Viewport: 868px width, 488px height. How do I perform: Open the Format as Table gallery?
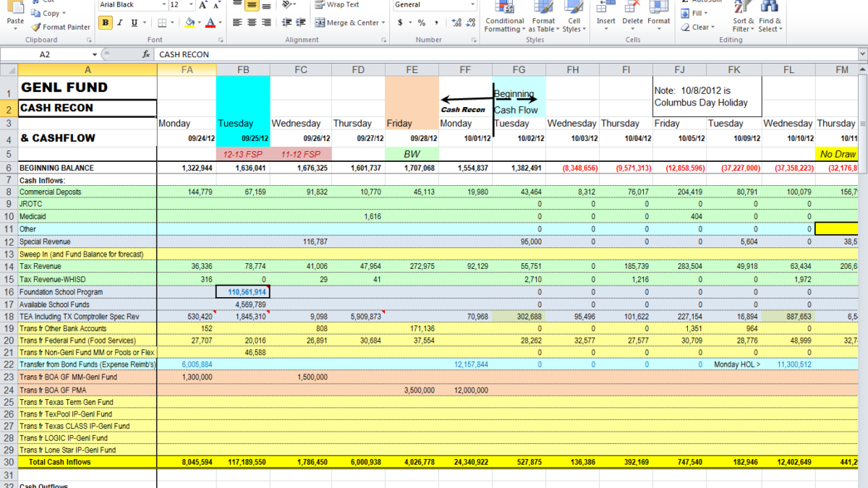pos(543,16)
